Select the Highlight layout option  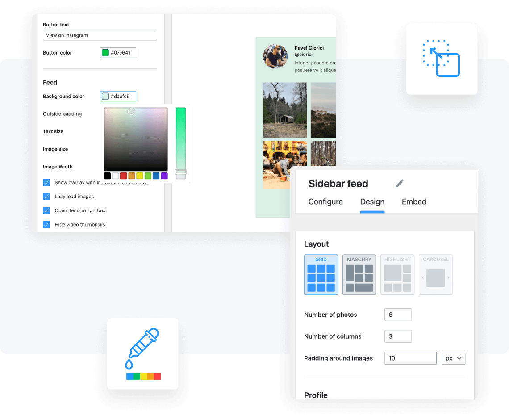(x=397, y=274)
